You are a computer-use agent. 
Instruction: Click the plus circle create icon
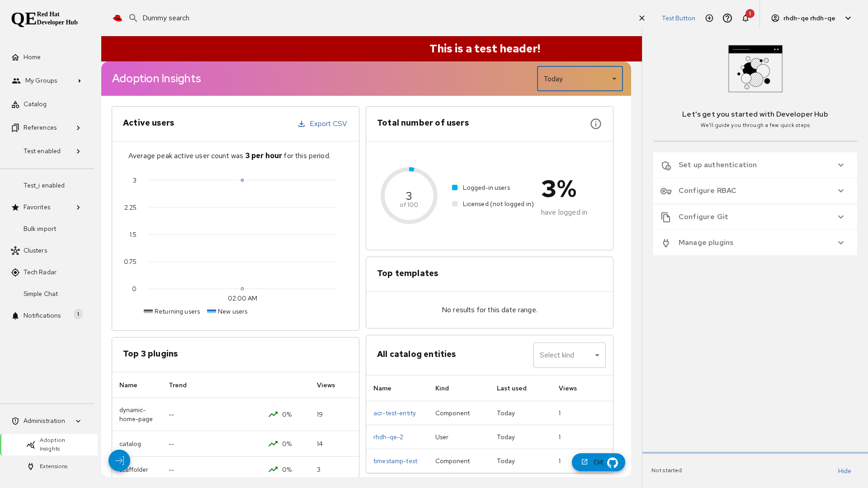click(709, 18)
